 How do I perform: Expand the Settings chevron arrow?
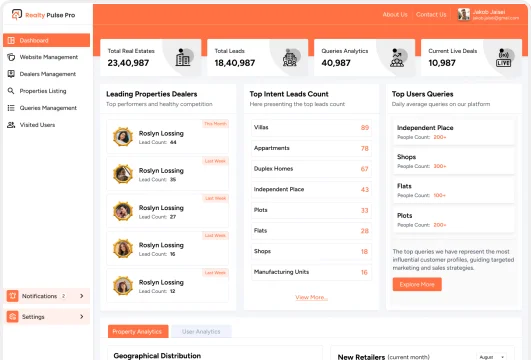[82, 317]
